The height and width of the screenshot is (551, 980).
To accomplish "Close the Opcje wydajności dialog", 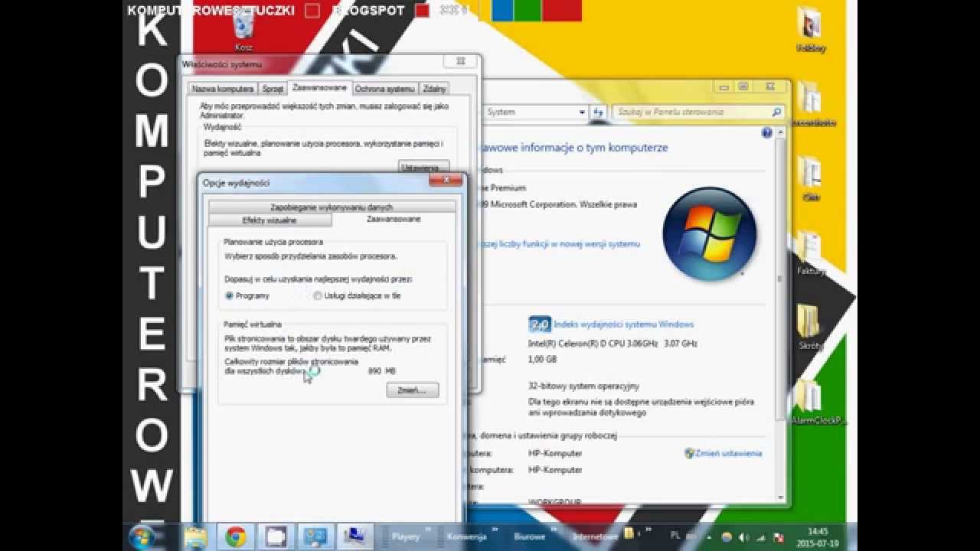I will (x=446, y=181).
